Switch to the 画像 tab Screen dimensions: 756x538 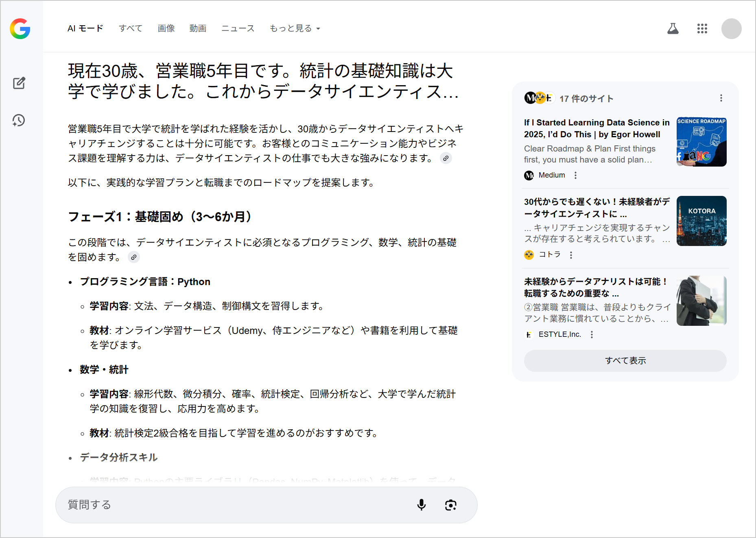click(x=165, y=28)
